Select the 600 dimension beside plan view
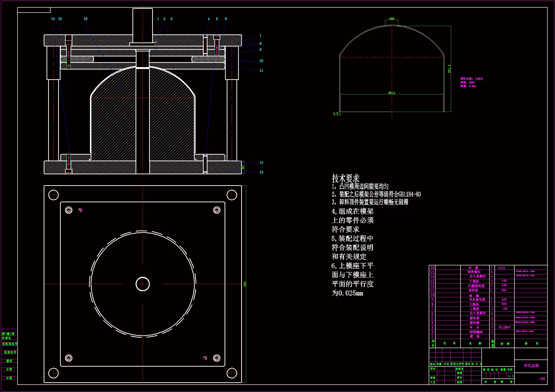 coord(245,284)
